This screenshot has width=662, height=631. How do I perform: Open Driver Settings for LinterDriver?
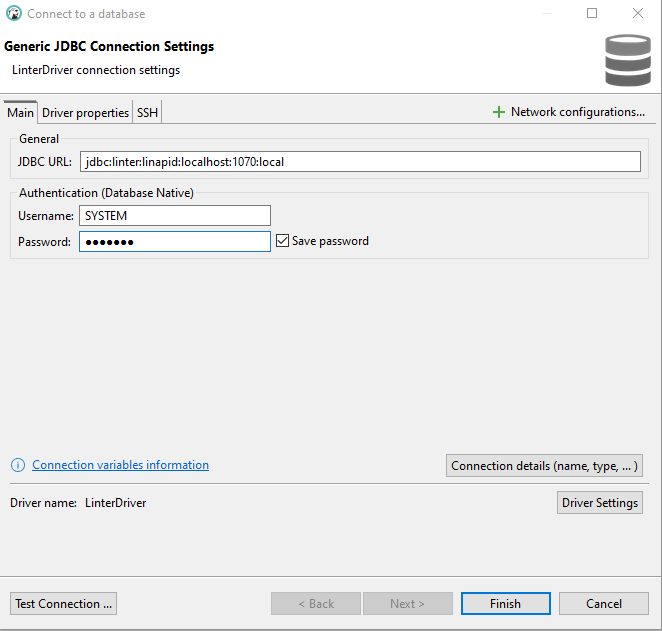pos(599,503)
